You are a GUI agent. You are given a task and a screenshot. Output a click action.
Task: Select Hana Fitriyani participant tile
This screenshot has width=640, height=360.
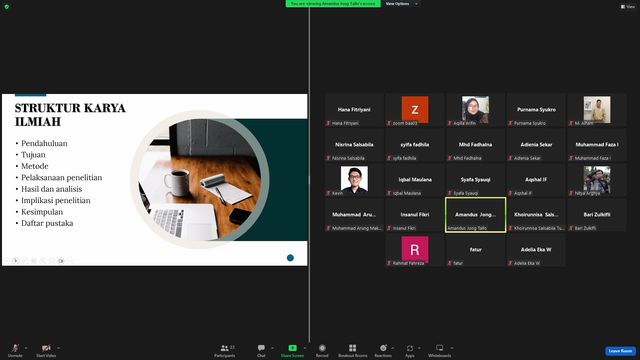(x=354, y=110)
